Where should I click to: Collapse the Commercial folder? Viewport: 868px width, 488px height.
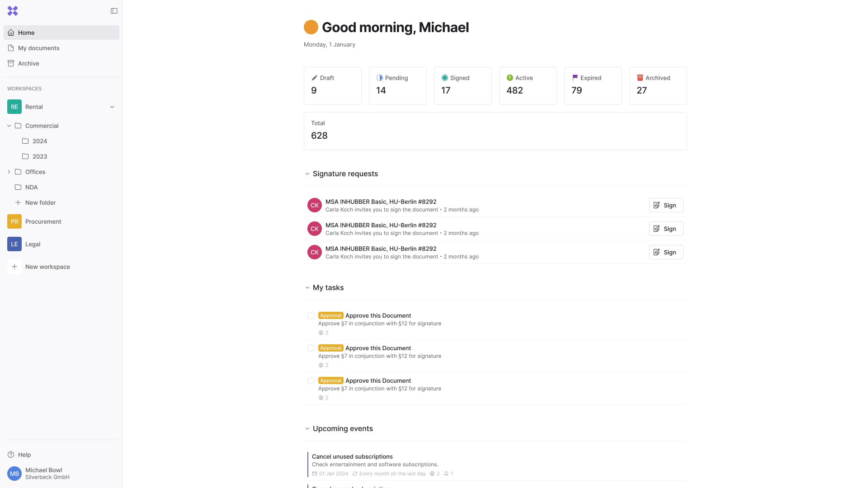(9, 126)
